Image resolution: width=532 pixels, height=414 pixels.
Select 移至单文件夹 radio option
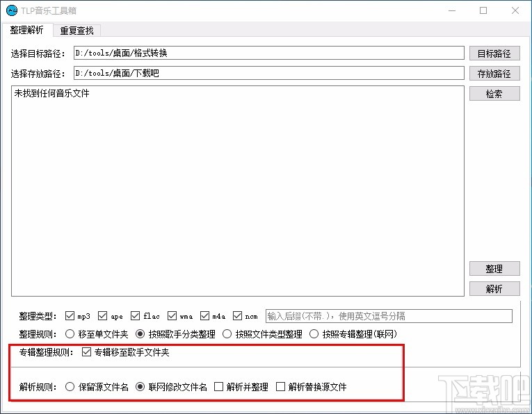click(x=70, y=334)
